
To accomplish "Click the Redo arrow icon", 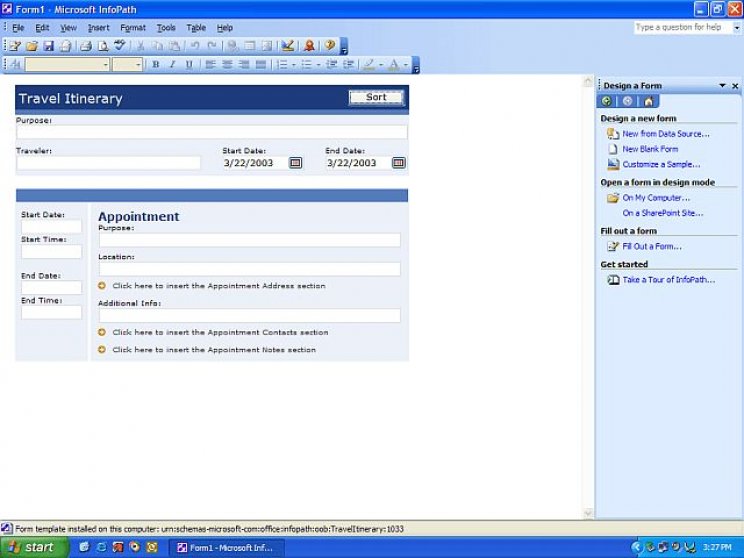I will (x=212, y=46).
